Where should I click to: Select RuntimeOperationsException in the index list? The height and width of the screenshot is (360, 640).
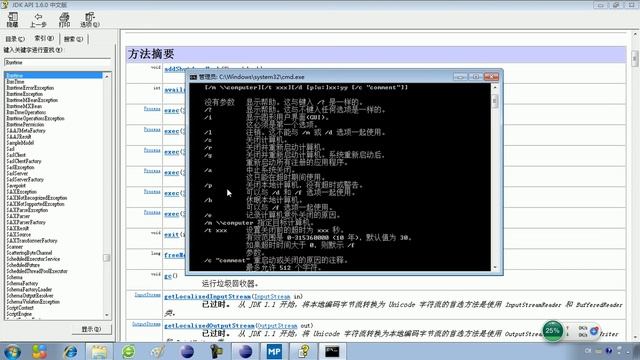click(x=36, y=118)
